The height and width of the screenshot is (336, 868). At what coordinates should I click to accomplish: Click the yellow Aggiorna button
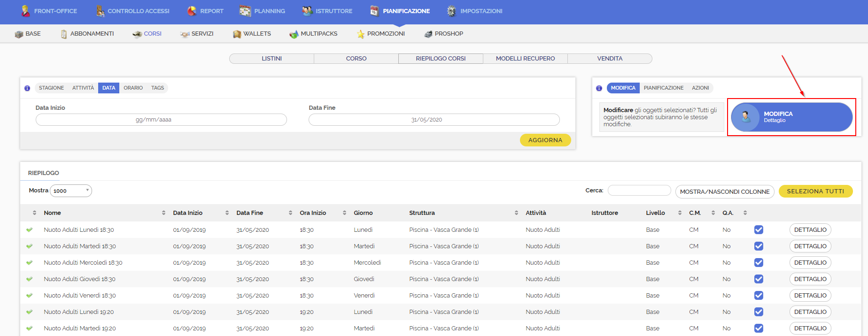coord(545,140)
